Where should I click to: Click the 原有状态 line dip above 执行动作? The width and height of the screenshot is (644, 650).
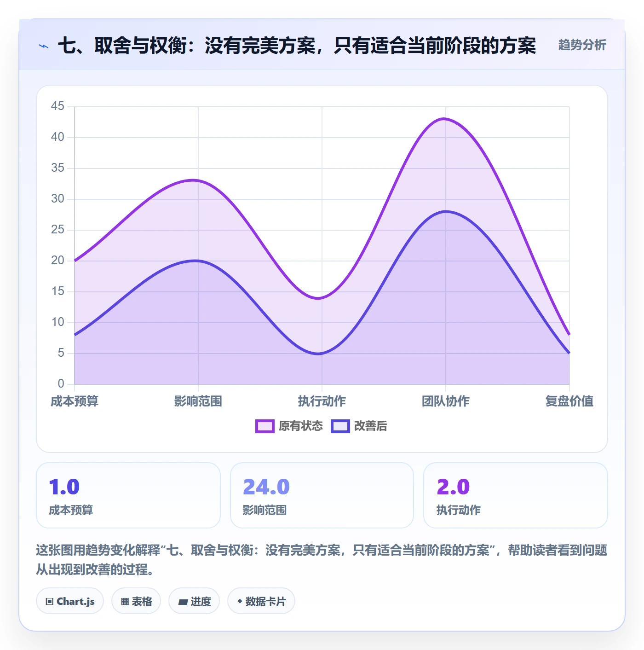(319, 298)
